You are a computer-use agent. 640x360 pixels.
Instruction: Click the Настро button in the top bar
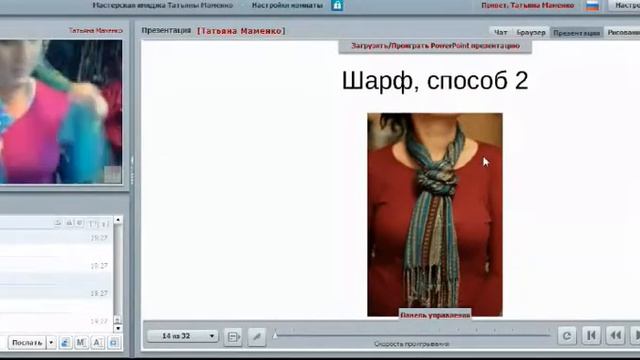(x=624, y=5)
